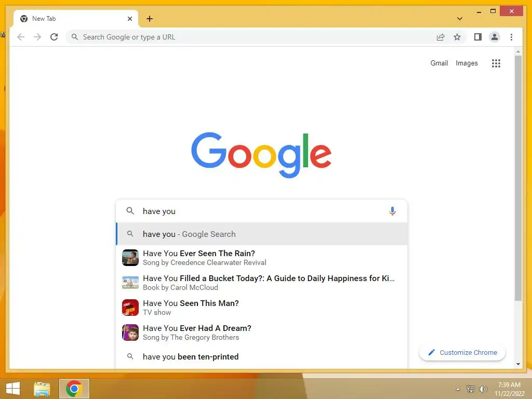Reload the current page
This screenshot has height=399, width=532.
point(54,37)
